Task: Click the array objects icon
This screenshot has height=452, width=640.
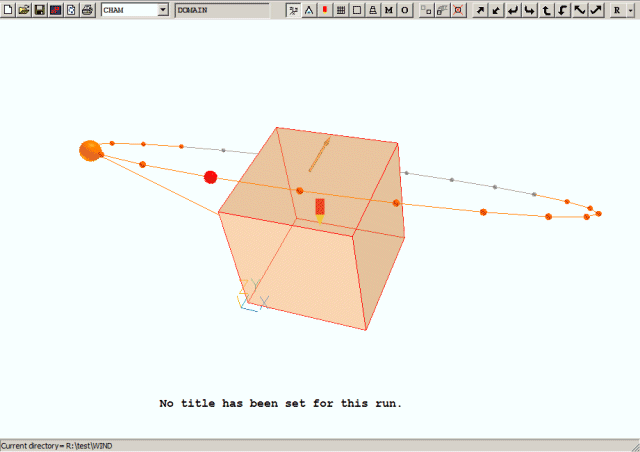Action: [x=442, y=10]
